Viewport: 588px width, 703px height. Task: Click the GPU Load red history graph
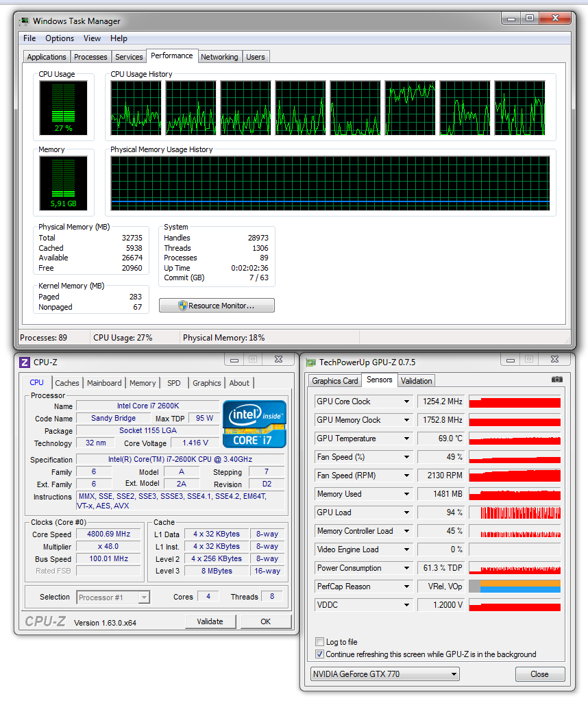tap(515, 513)
